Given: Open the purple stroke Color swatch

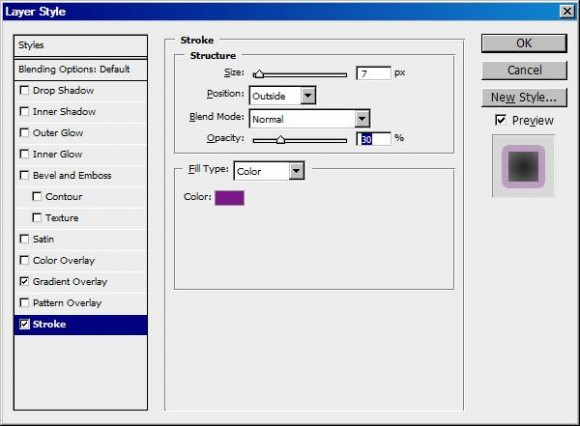Looking at the screenshot, I should pos(229,198).
